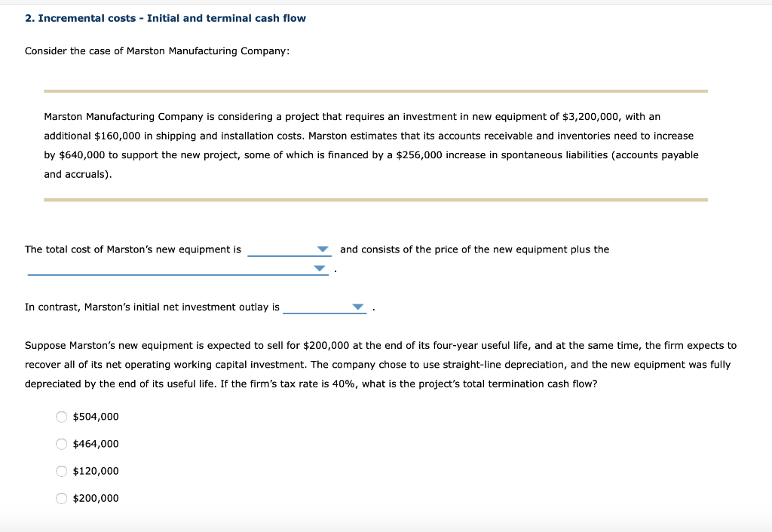Select the $464,000 answer option
The width and height of the screenshot is (772, 532).
[x=61, y=444]
